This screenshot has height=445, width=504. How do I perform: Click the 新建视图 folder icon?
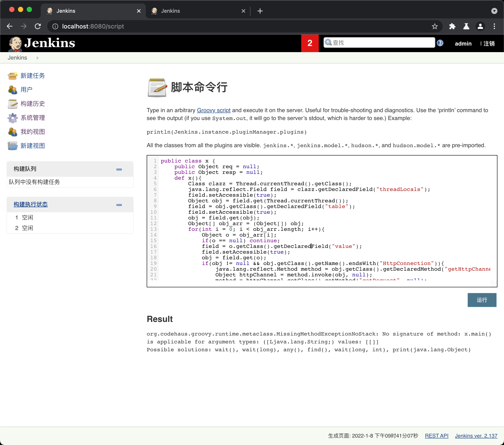12,146
